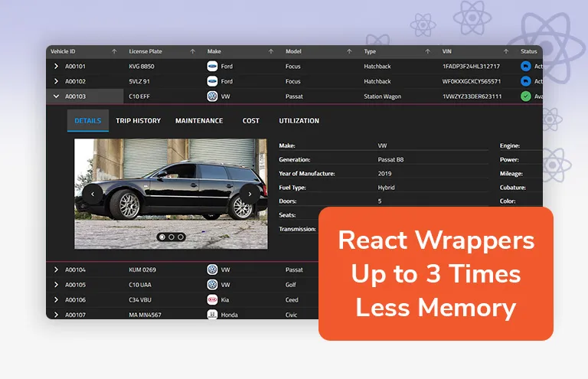
Task: Select third carousel dot indicator
Action: [x=181, y=237]
